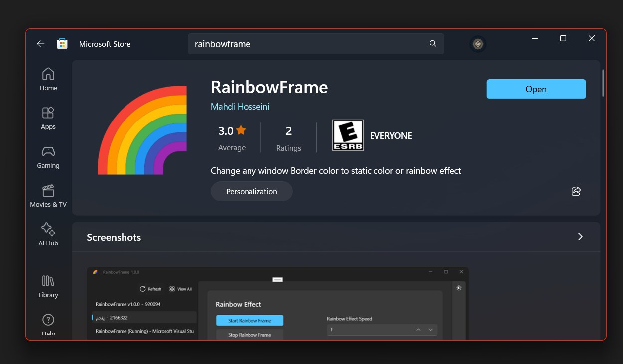This screenshot has width=623, height=364.
Task: Open Movies & TV in sidebar
Action: (x=48, y=196)
